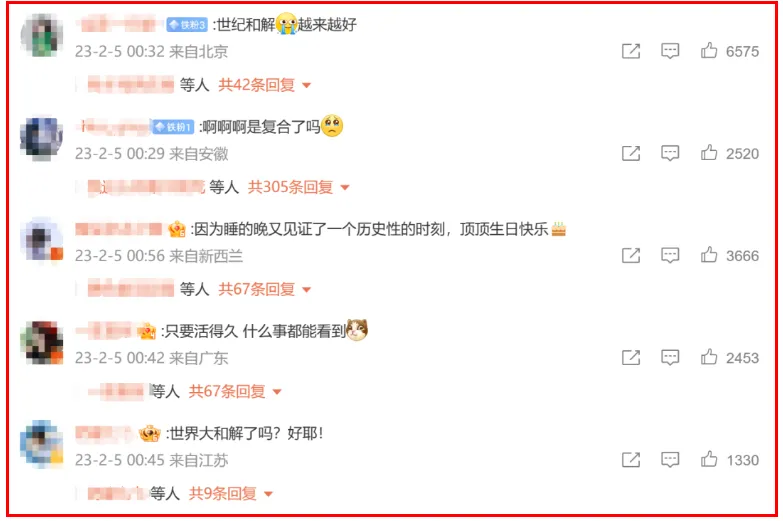
Task: Like the comment with 6575 likes
Action: (x=709, y=50)
